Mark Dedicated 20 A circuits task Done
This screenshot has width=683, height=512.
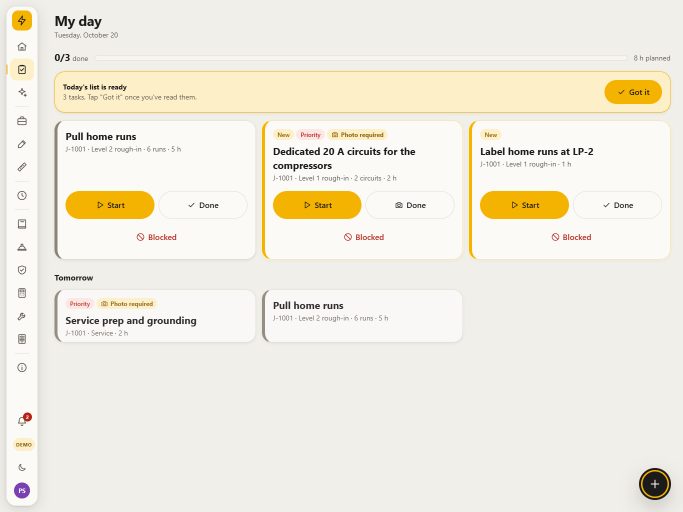pyautogui.click(x=410, y=205)
